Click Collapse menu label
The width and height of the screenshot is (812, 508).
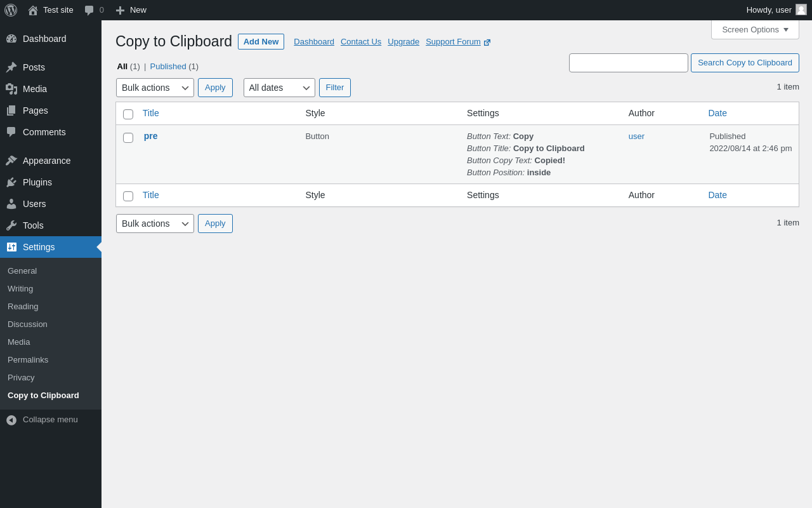(x=50, y=420)
